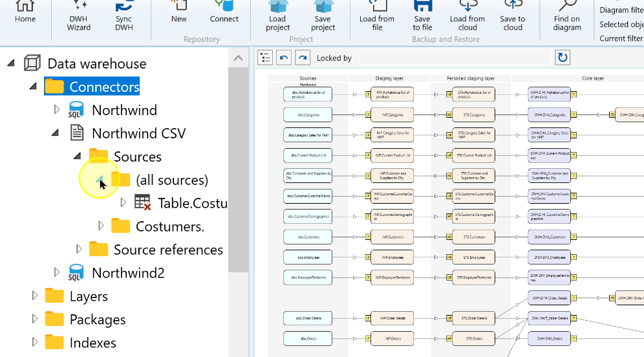Select the dbo.Categories source node in the diagram

tap(308, 114)
